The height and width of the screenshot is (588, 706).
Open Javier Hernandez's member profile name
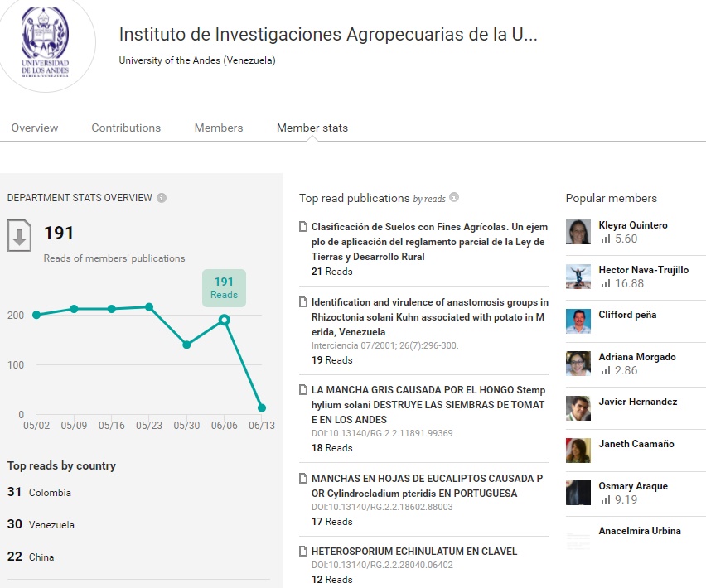tap(637, 402)
